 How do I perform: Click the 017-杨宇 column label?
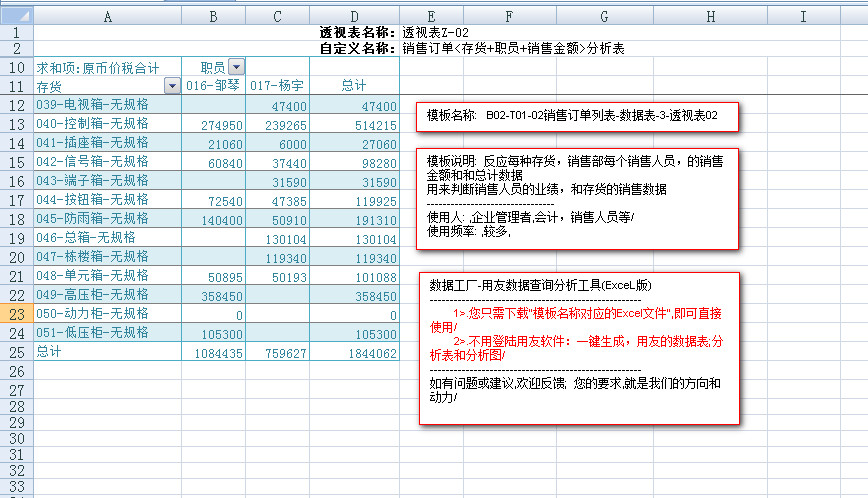tap(277, 86)
